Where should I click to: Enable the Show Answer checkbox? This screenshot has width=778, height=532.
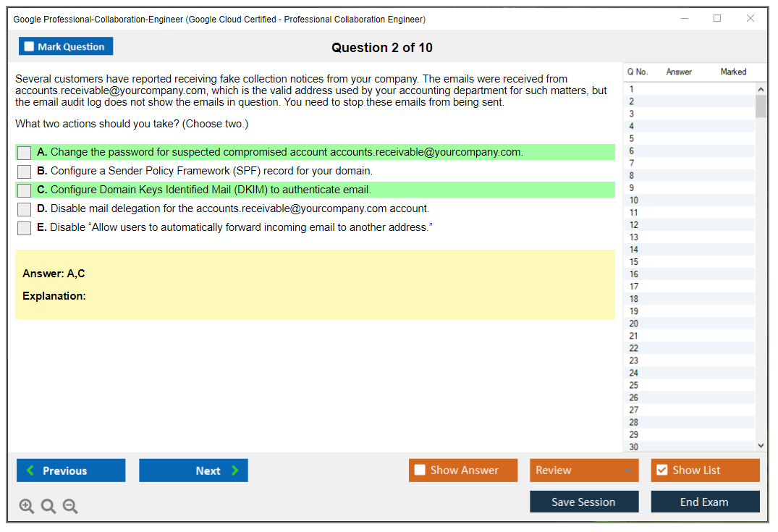420,470
